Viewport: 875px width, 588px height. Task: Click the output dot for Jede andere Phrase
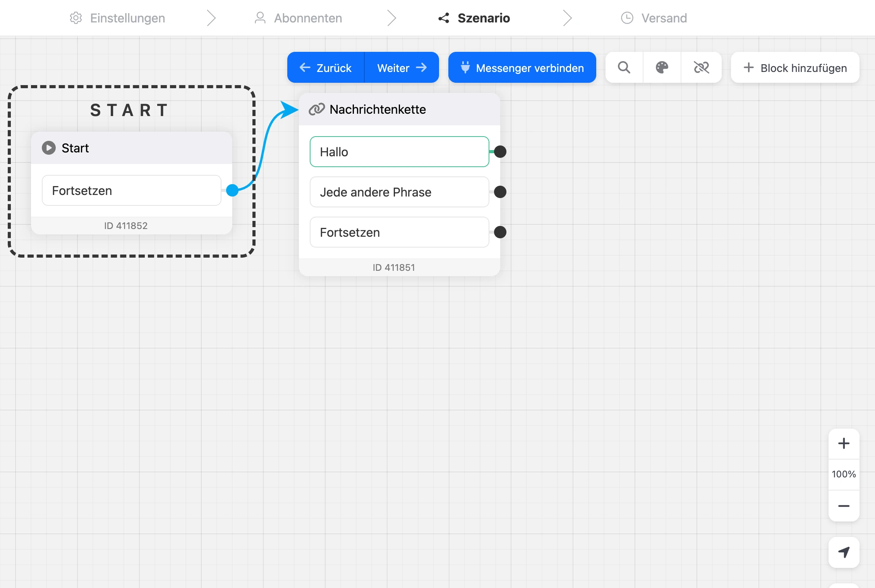pyautogui.click(x=500, y=192)
